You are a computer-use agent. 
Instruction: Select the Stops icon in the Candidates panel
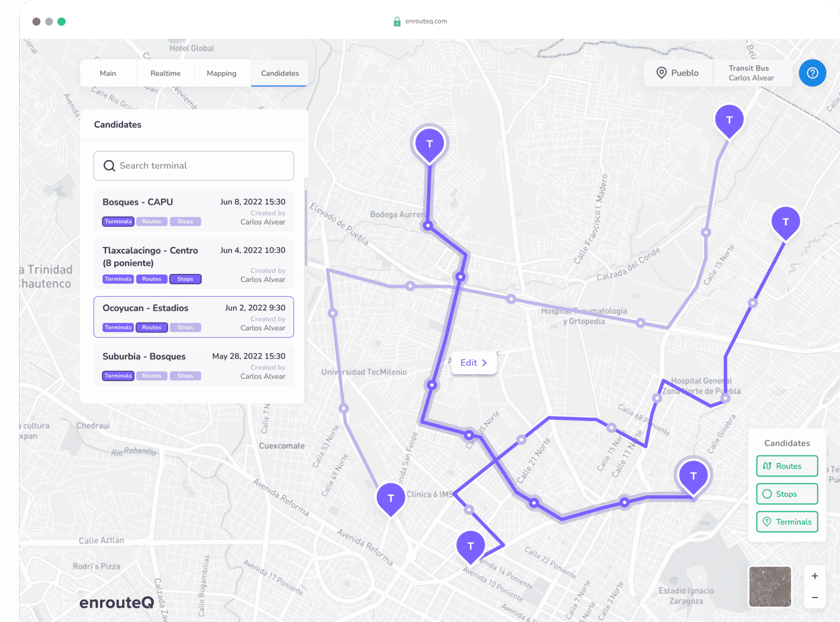coord(766,494)
